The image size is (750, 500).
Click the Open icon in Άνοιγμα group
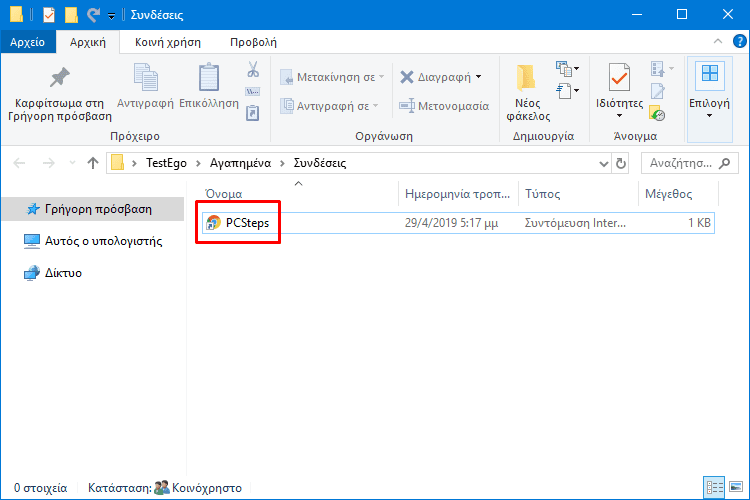click(x=658, y=69)
